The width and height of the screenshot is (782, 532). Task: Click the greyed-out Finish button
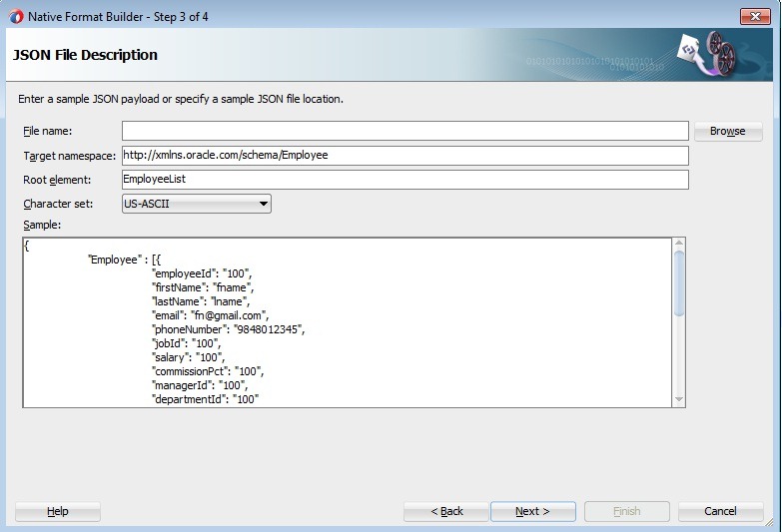(x=626, y=511)
